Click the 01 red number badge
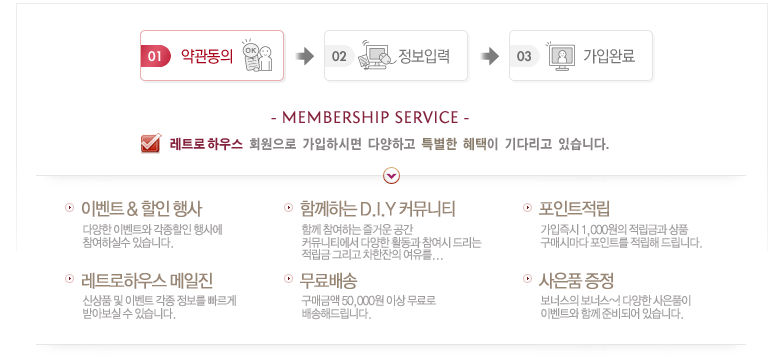This screenshot has width=783, height=362. pyautogui.click(x=155, y=56)
